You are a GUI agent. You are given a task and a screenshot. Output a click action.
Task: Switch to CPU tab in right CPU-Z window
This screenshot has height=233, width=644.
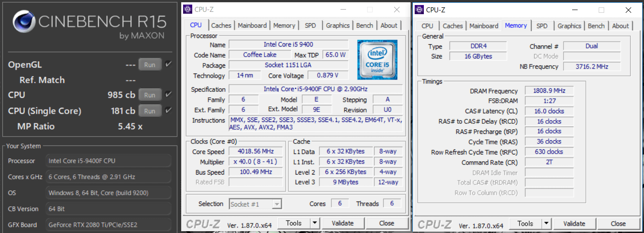[x=428, y=26]
